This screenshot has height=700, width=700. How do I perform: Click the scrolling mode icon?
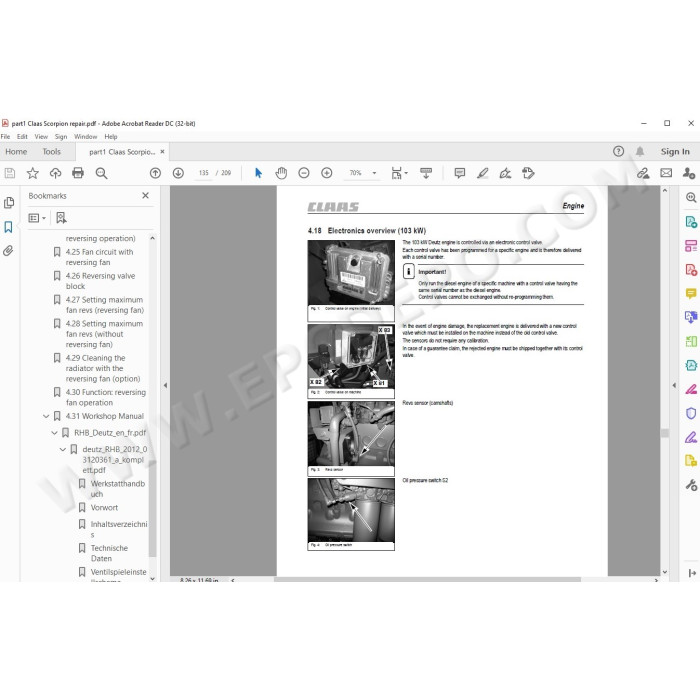(x=426, y=173)
